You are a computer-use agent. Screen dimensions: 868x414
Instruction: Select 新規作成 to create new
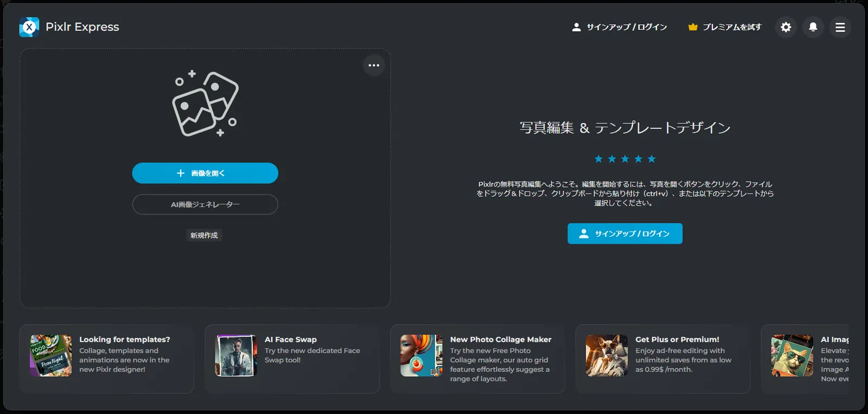204,235
